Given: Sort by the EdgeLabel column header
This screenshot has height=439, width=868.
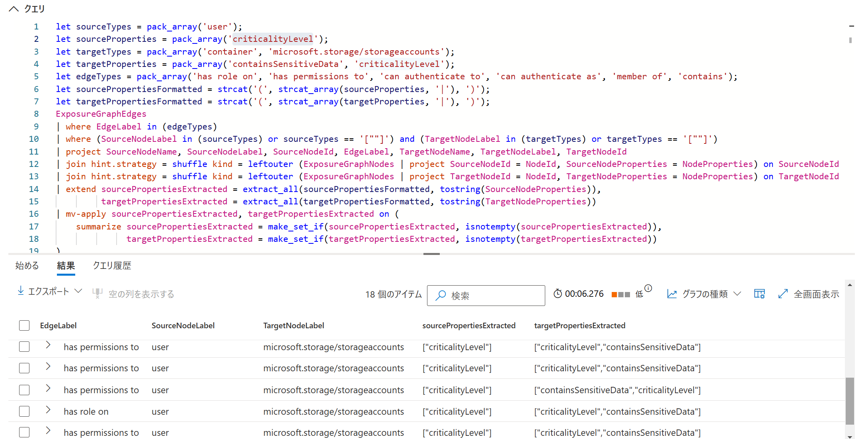Looking at the screenshot, I should coord(58,325).
